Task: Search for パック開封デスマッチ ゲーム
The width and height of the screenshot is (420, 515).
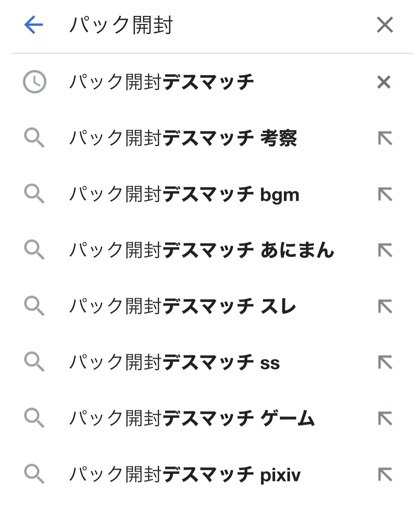Action: 192,419
